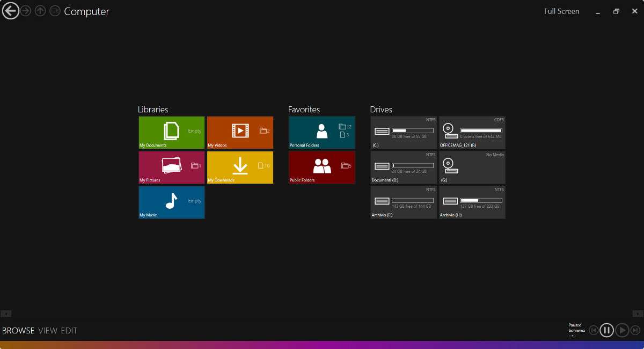Open Public Folders favorite tile
The height and width of the screenshot is (349, 644).
coord(321,168)
